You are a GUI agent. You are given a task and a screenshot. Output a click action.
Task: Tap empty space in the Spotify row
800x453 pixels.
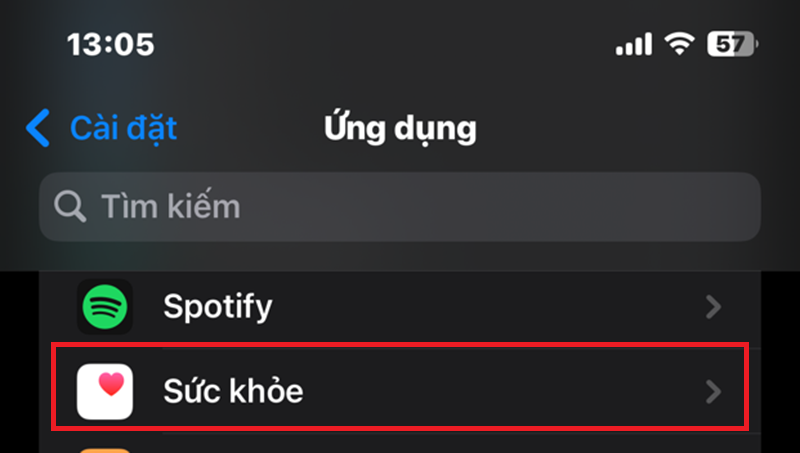(x=480, y=306)
